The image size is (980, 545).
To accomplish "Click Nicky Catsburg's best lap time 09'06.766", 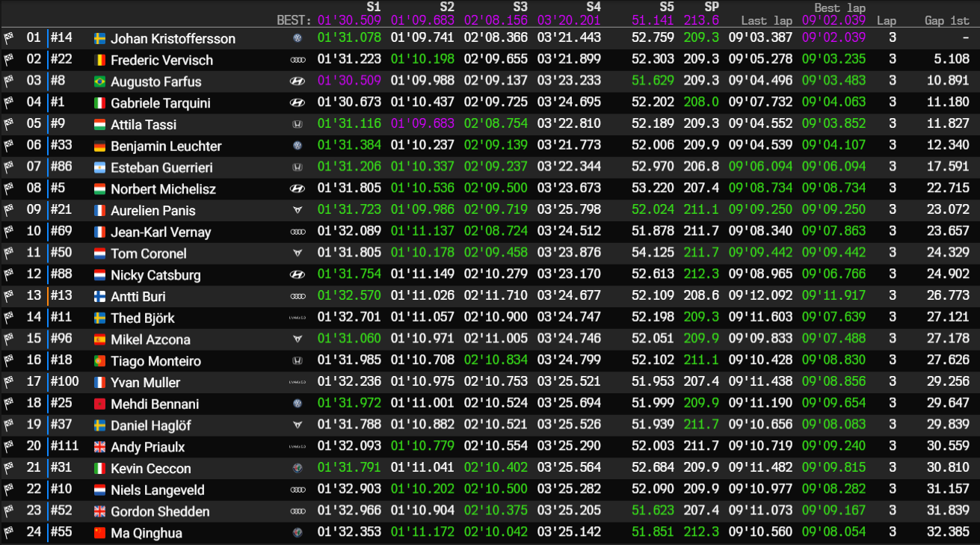I will click(833, 275).
